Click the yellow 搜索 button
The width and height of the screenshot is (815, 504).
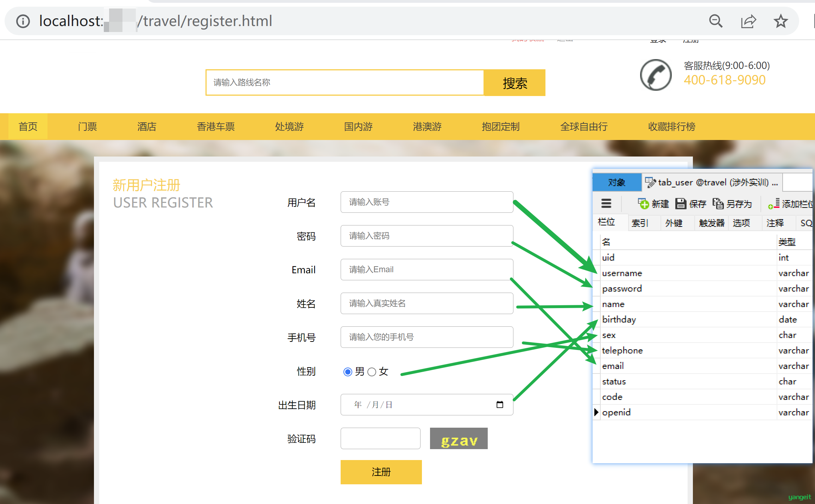515,83
